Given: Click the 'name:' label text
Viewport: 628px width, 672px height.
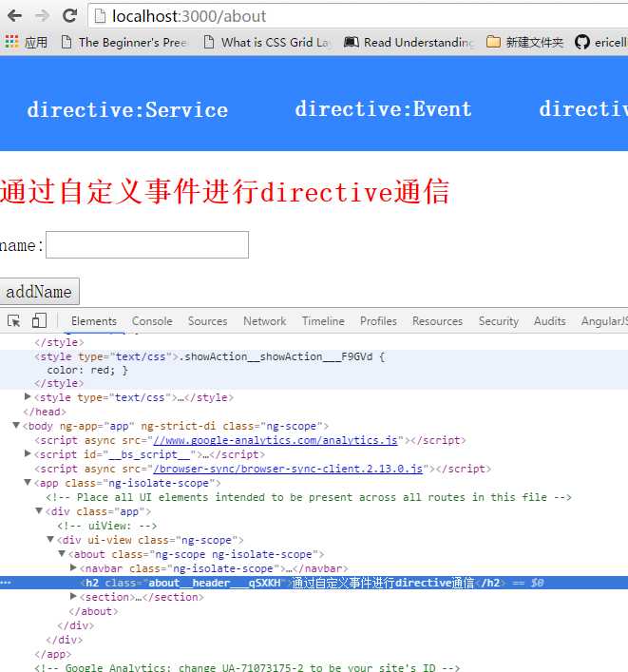Looking at the screenshot, I should point(22,245).
